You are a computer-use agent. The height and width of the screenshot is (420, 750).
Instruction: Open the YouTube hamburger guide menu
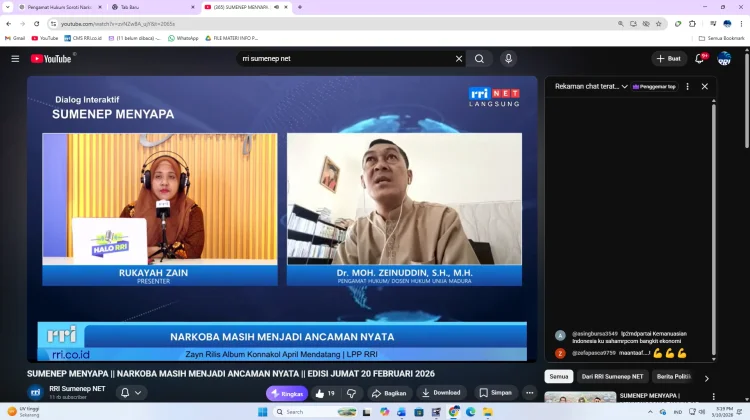tap(15, 59)
